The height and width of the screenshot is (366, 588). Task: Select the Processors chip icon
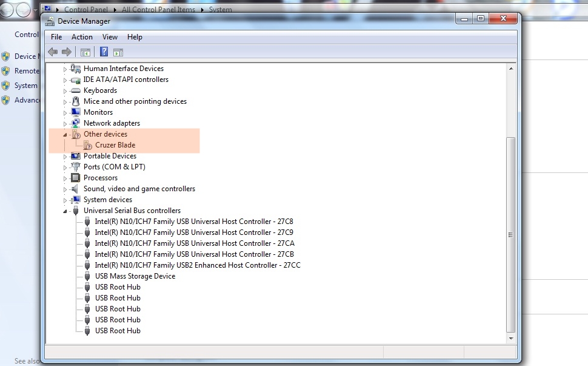click(75, 178)
